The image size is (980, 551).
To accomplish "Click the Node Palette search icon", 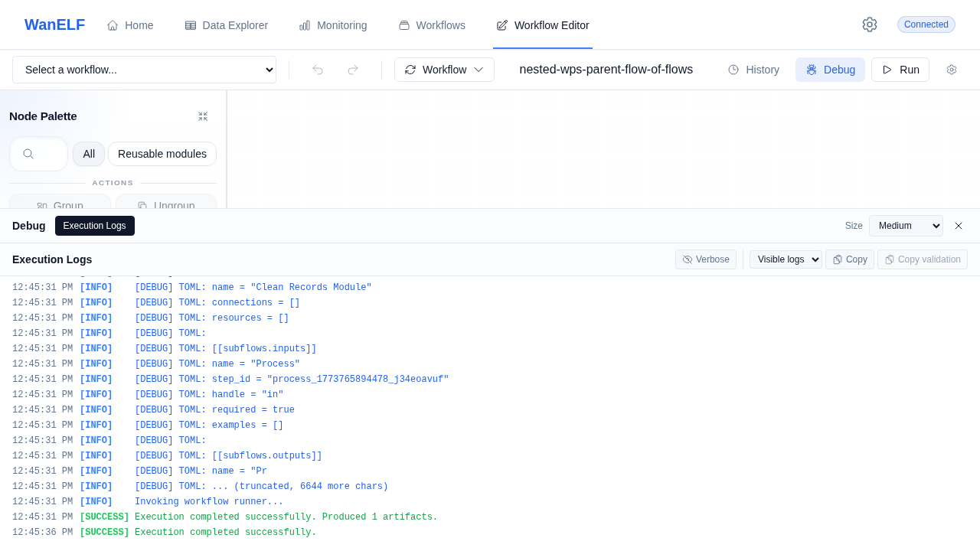I will [28, 154].
